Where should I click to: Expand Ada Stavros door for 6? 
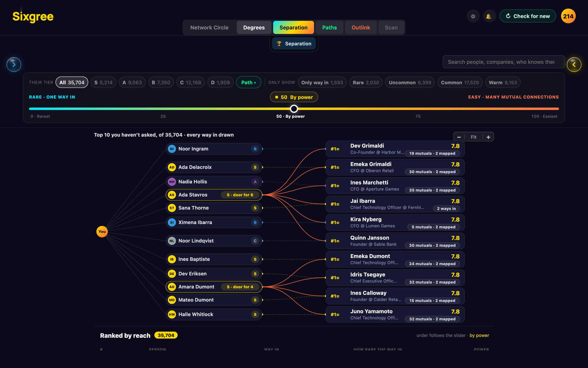point(240,195)
